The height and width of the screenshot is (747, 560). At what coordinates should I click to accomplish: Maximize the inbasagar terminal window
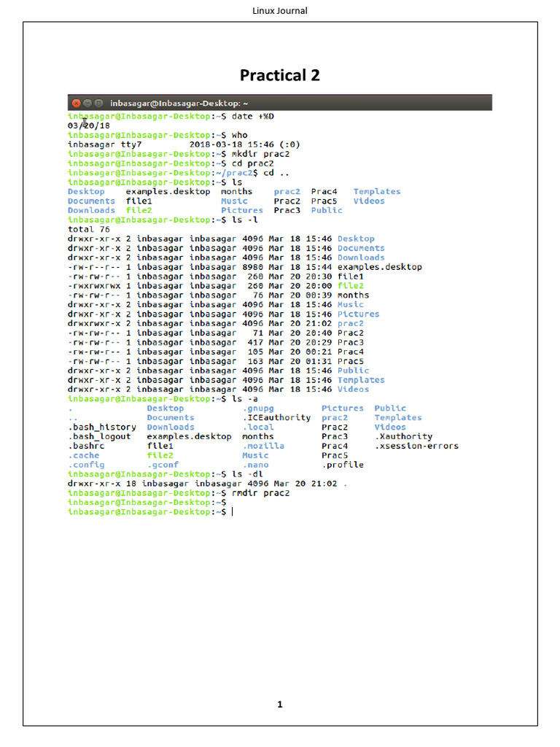click(98, 103)
